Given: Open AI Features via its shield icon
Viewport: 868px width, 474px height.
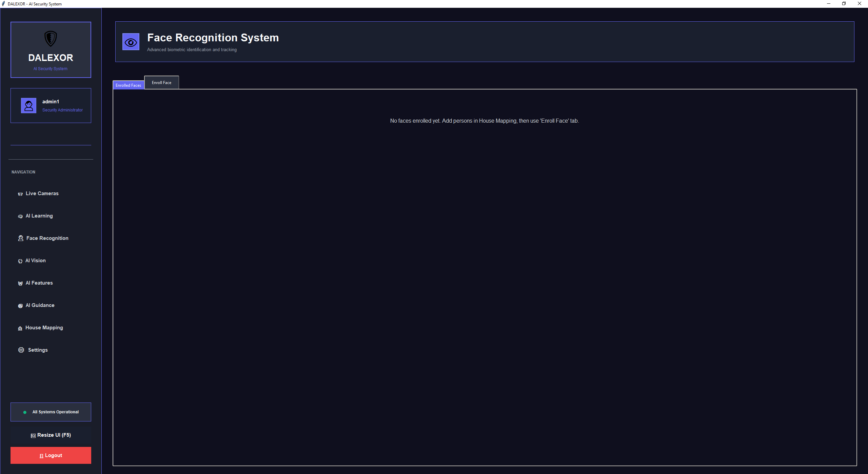Looking at the screenshot, I should coord(20,283).
